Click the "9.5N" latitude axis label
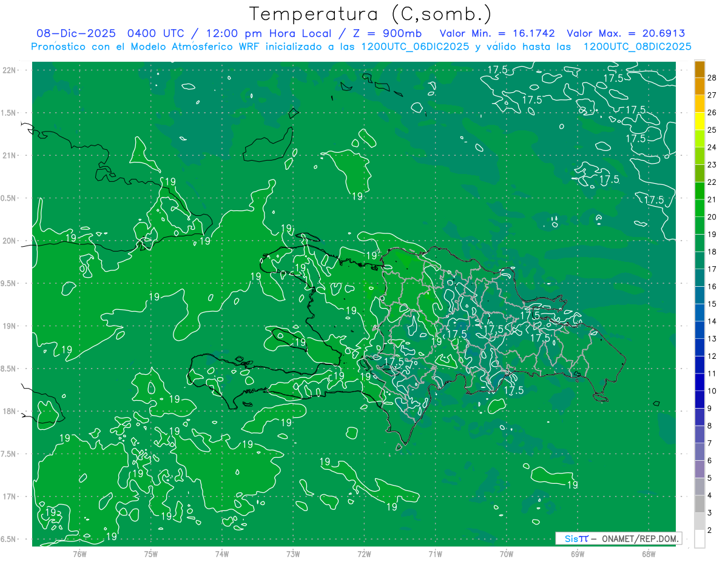This screenshot has height=562, width=728. pos(8,284)
